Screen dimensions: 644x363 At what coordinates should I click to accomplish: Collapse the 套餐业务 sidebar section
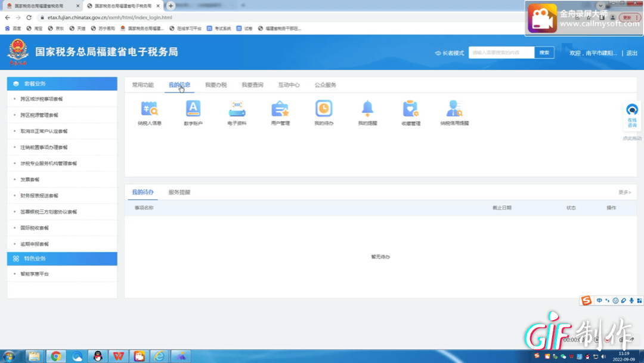62,84
